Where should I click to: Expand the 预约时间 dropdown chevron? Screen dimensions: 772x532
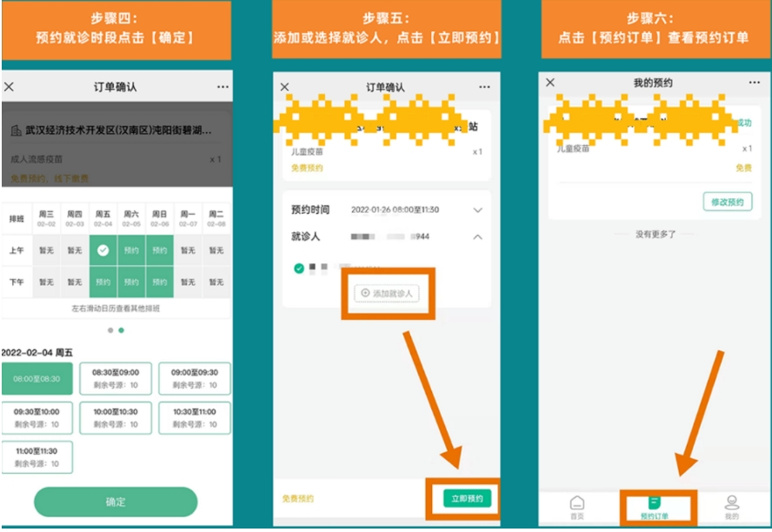(x=477, y=210)
